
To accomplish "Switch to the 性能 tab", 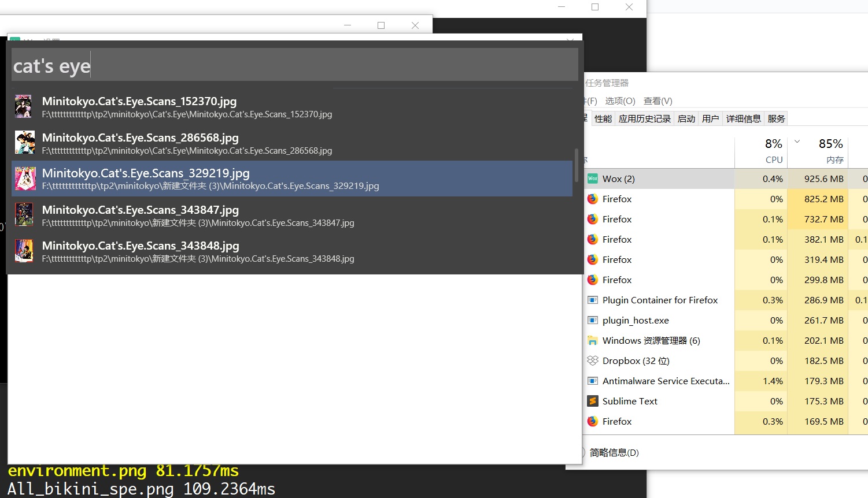I will click(x=603, y=118).
